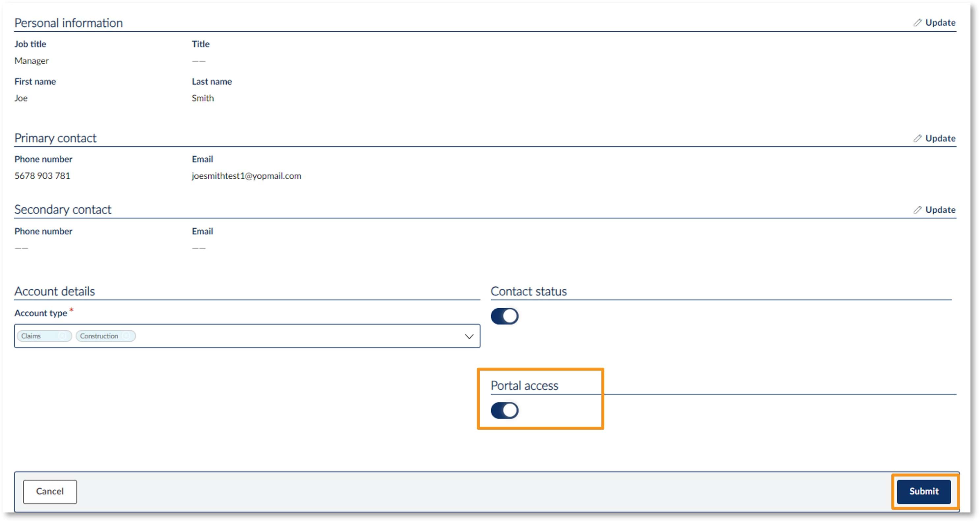This screenshot has height=522, width=980.
Task: Click the Account details heading
Action: pos(55,291)
